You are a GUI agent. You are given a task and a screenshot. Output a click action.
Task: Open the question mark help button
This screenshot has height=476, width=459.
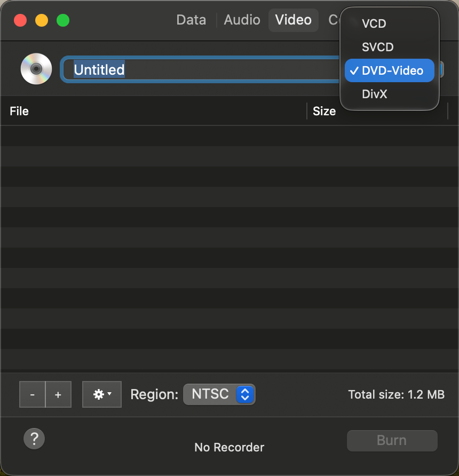(34, 439)
